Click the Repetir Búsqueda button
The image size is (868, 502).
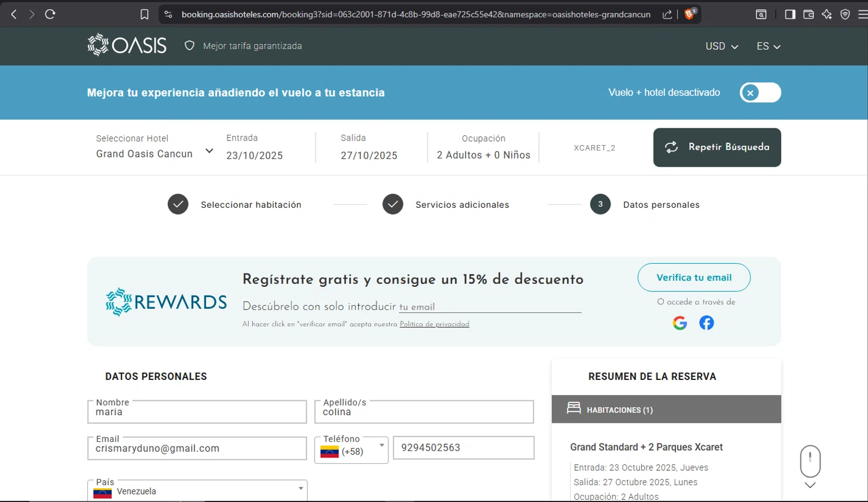click(x=717, y=147)
